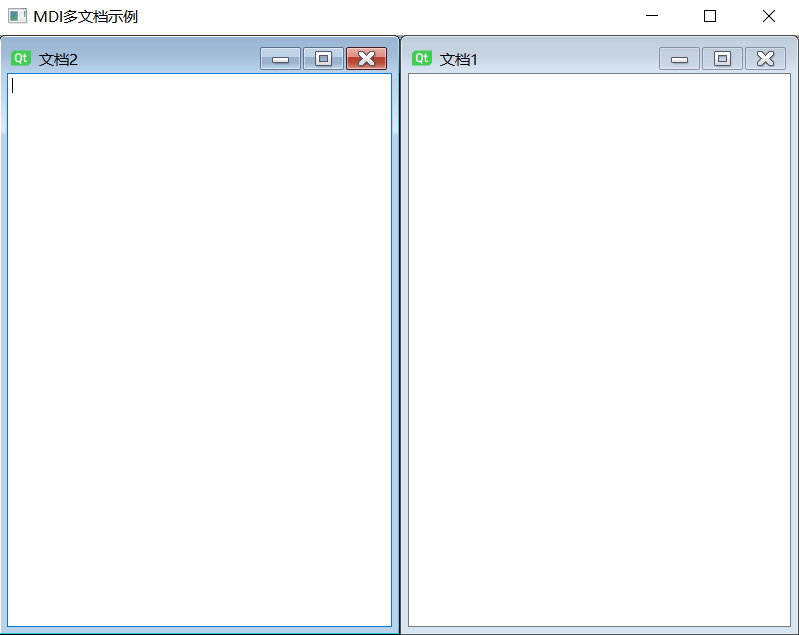The image size is (799, 635).
Task: Maximize the 文档1 subwindow
Action: point(722,59)
